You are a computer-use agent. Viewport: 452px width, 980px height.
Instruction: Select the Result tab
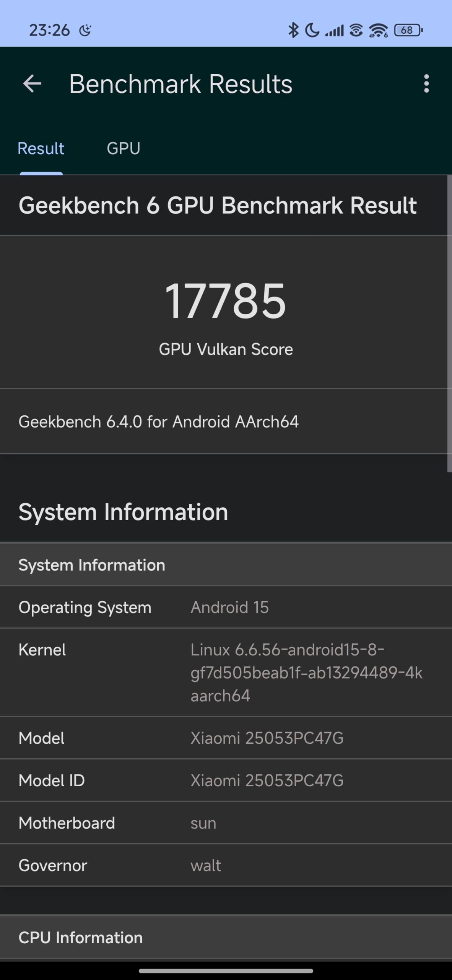[41, 149]
